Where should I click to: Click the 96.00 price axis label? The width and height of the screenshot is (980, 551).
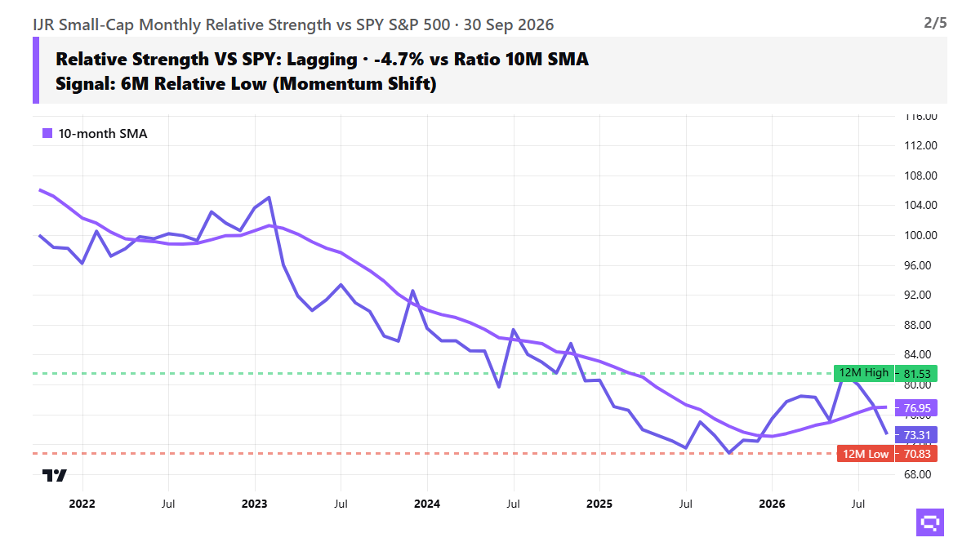pos(919,265)
